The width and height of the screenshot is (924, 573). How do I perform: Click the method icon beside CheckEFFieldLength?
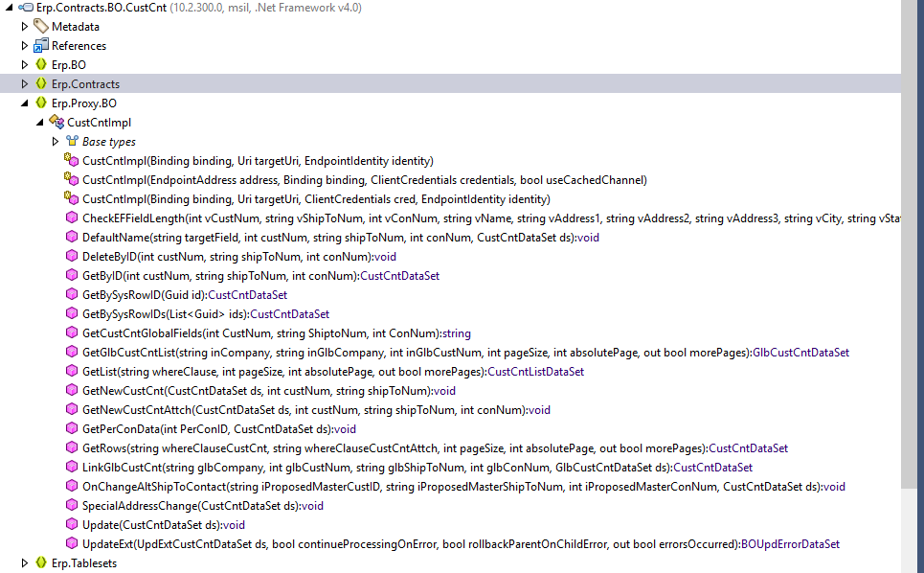(72, 218)
